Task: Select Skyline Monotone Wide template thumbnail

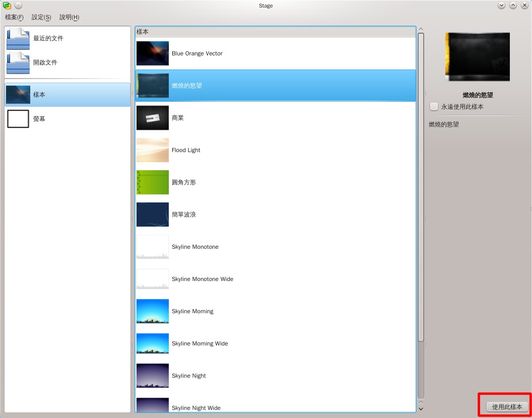Action: coord(152,279)
